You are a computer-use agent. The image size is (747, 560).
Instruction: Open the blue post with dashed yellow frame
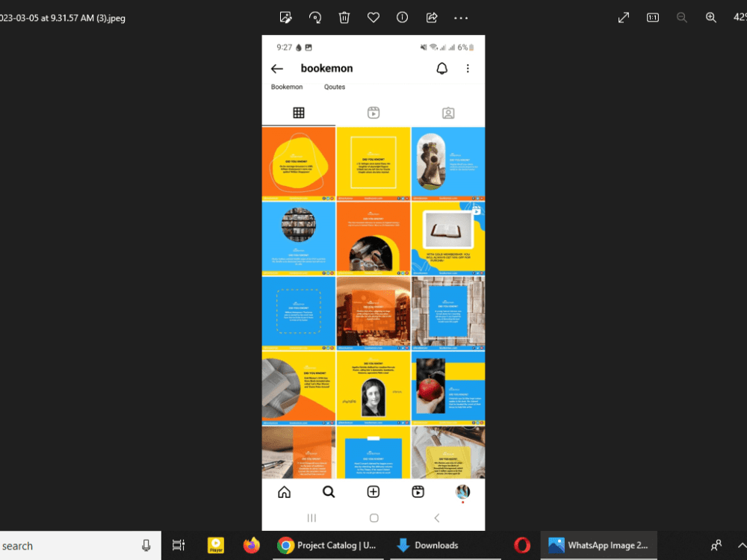(299, 314)
